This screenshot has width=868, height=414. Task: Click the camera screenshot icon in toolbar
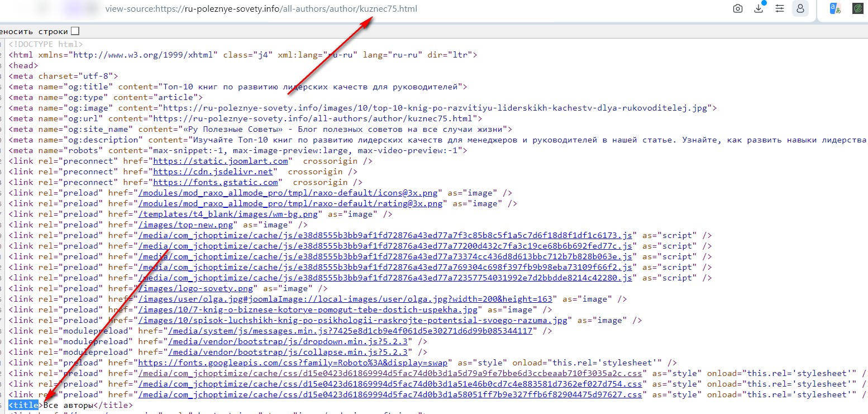738,8
